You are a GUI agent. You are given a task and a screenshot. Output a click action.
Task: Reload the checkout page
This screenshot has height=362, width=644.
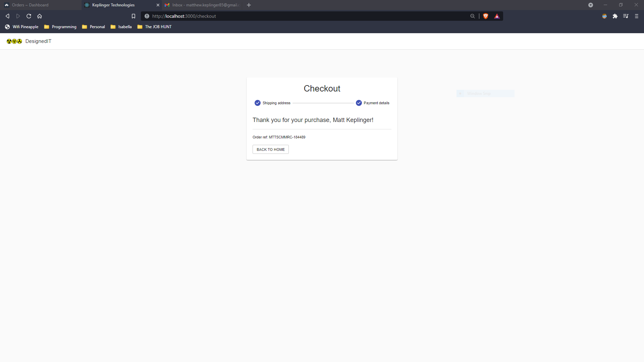click(x=29, y=16)
